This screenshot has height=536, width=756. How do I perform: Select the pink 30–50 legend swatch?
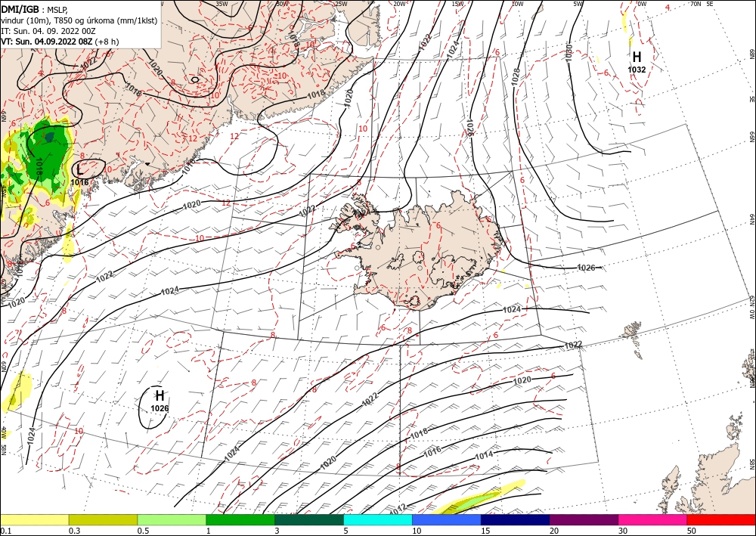pos(653,519)
